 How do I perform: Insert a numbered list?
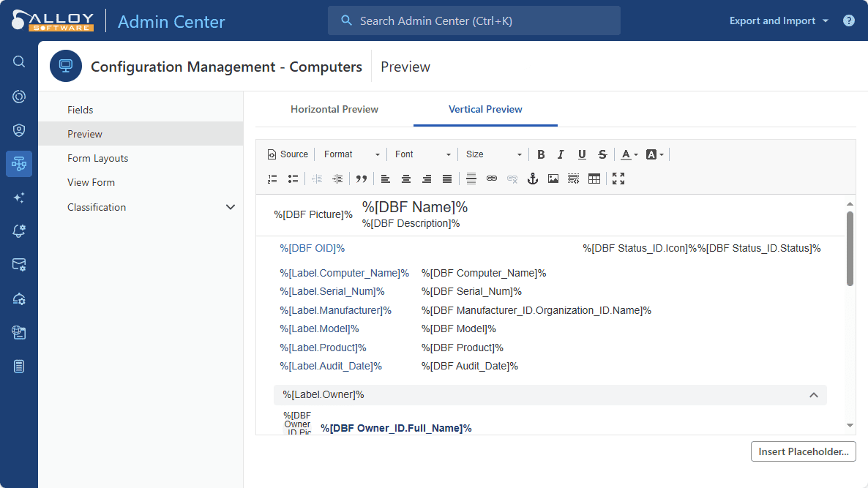273,179
